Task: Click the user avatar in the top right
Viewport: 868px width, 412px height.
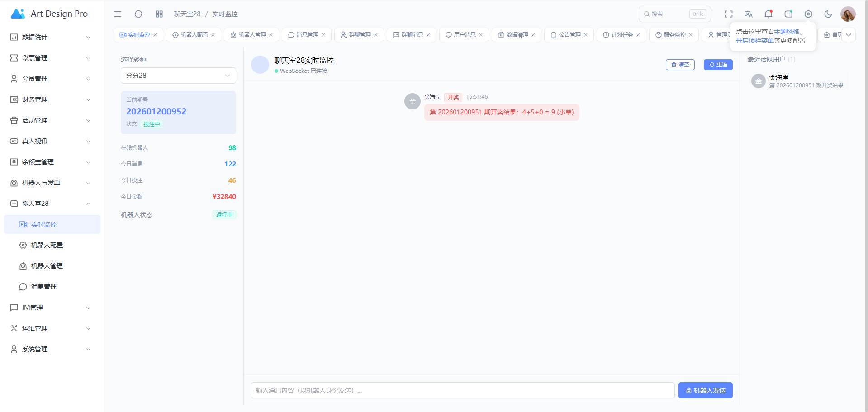Action: pyautogui.click(x=848, y=14)
